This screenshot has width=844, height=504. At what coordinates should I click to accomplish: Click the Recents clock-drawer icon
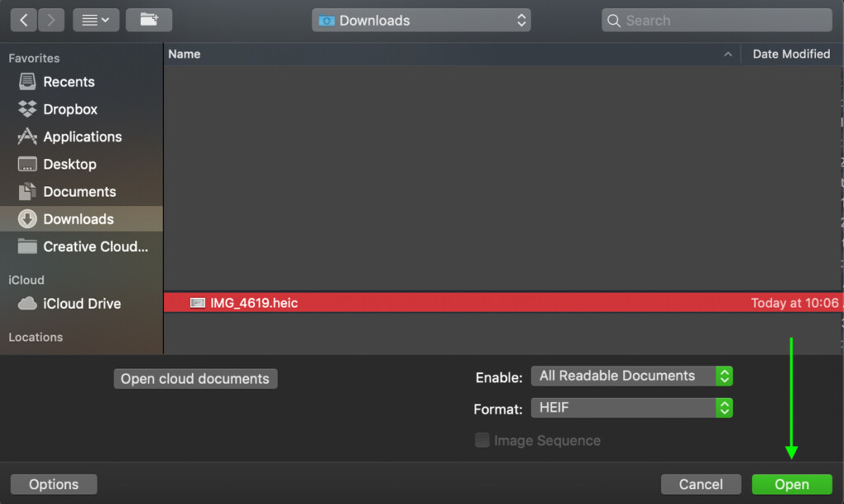(27, 82)
